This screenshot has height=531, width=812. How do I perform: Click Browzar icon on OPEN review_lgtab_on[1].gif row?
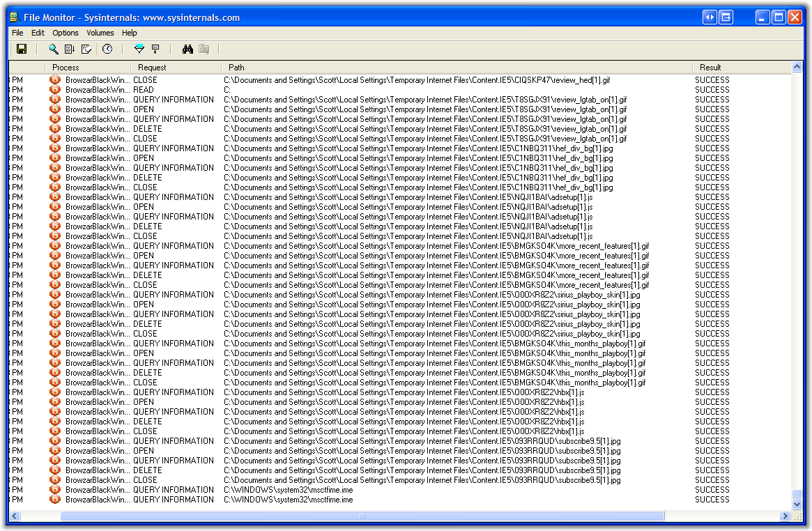(55, 109)
